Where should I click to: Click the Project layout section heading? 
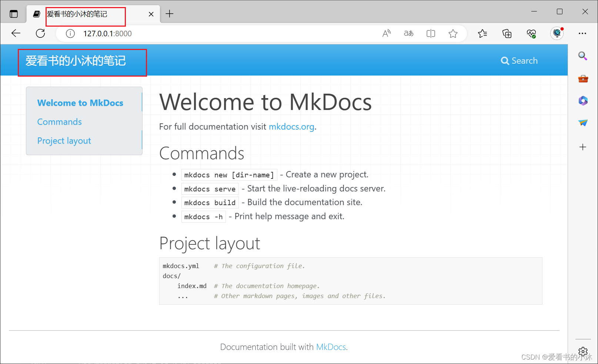[210, 243]
